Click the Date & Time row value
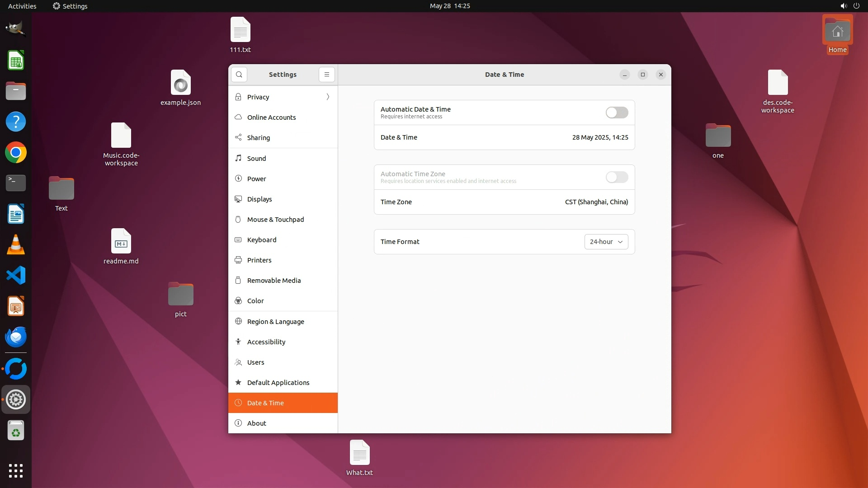 click(x=600, y=137)
